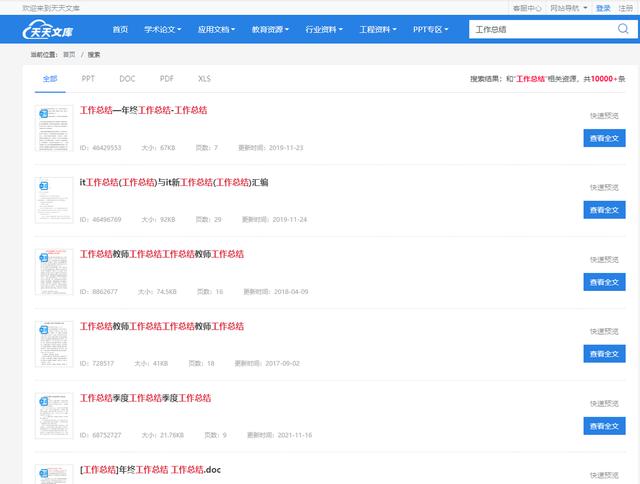This screenshot has width=640, height=484.
Task: Click 查看全文 for 季度工作总结 result
Action: pyautogui.click(x=604, y=426)
